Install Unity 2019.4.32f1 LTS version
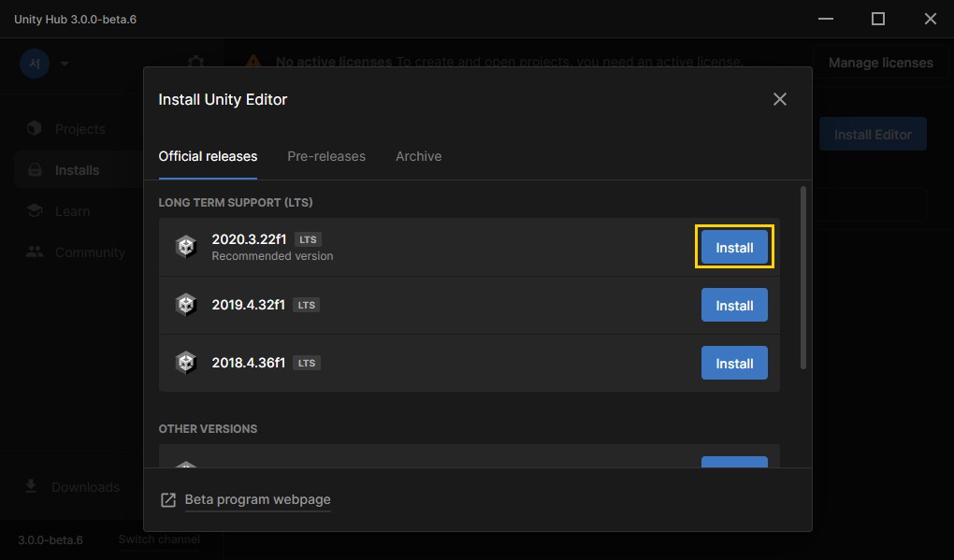954x560 pixels. (734, 305)
